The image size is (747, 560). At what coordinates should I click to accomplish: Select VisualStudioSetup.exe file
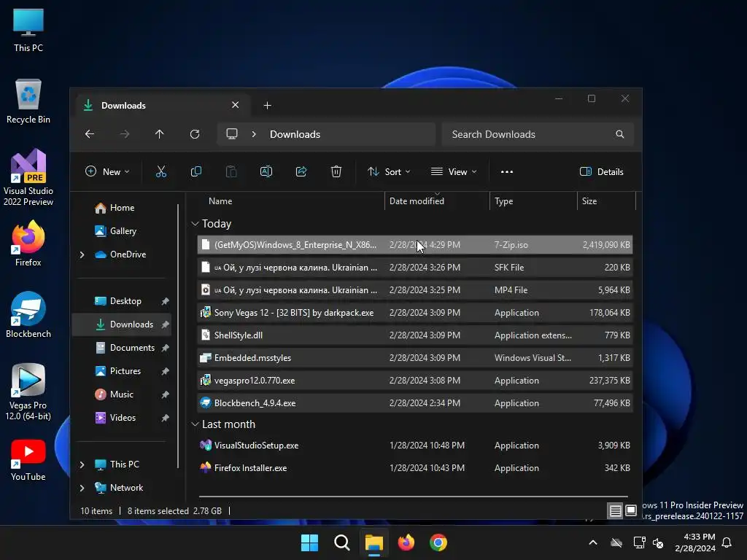[414, 446]
